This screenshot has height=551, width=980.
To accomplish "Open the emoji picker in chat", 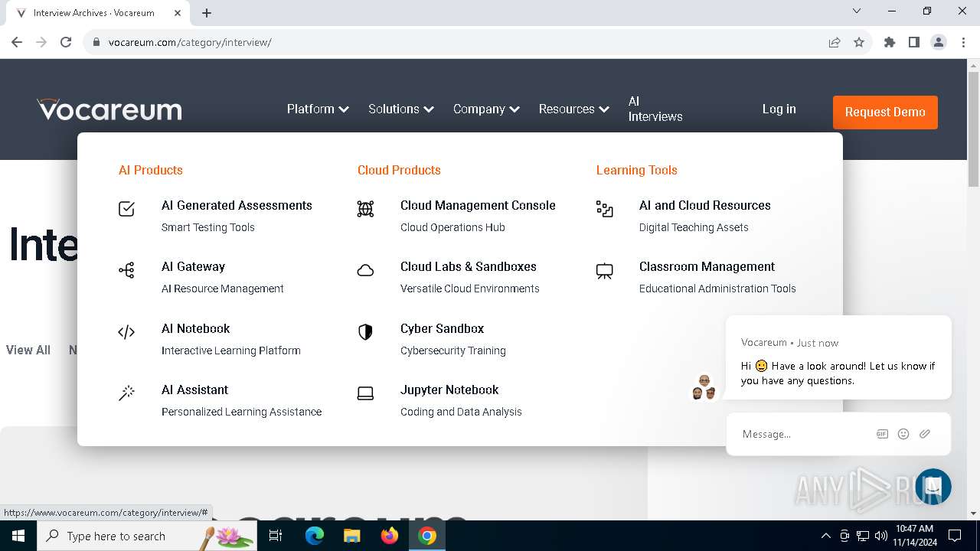I will (903, 434).
